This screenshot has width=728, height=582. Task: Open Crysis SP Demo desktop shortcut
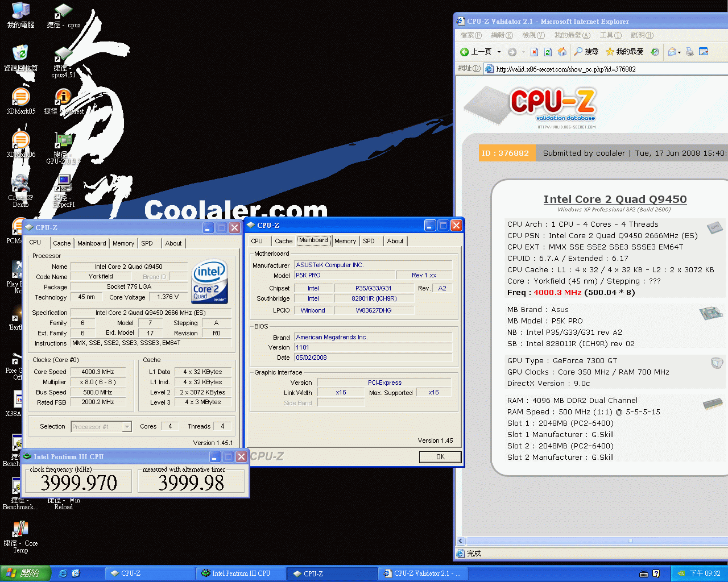[20, 192]
